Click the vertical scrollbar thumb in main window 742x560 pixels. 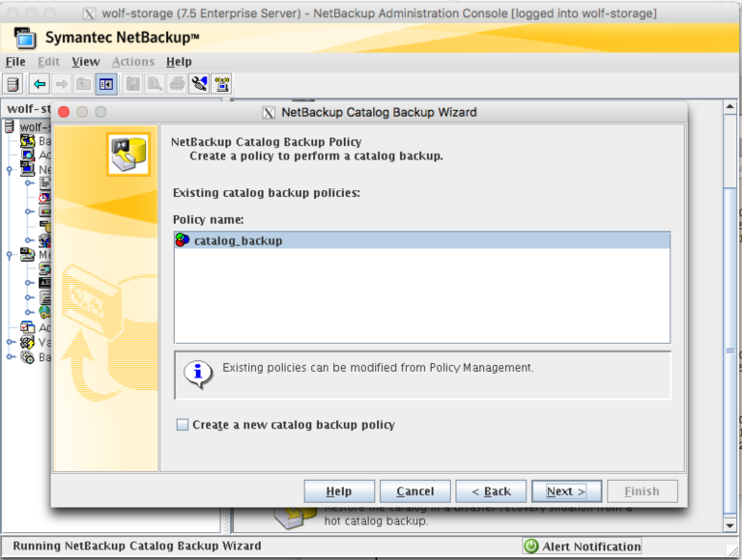point(729,350)
